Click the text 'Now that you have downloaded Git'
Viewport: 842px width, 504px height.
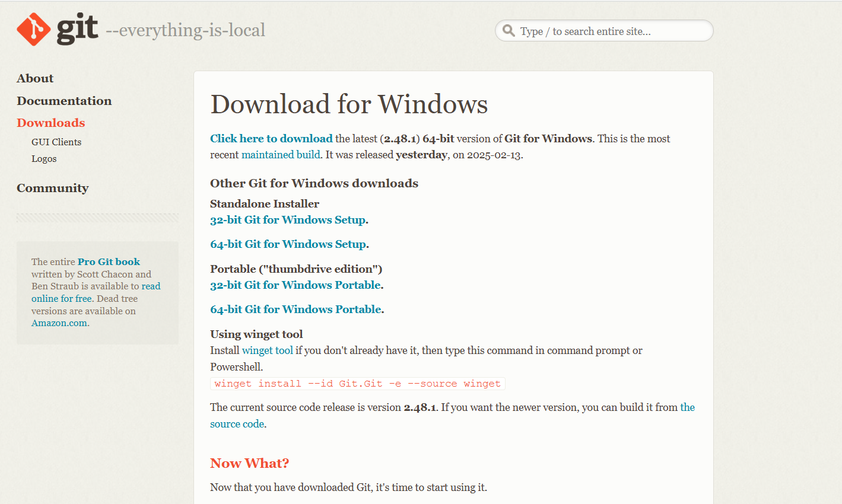(291, 487)
